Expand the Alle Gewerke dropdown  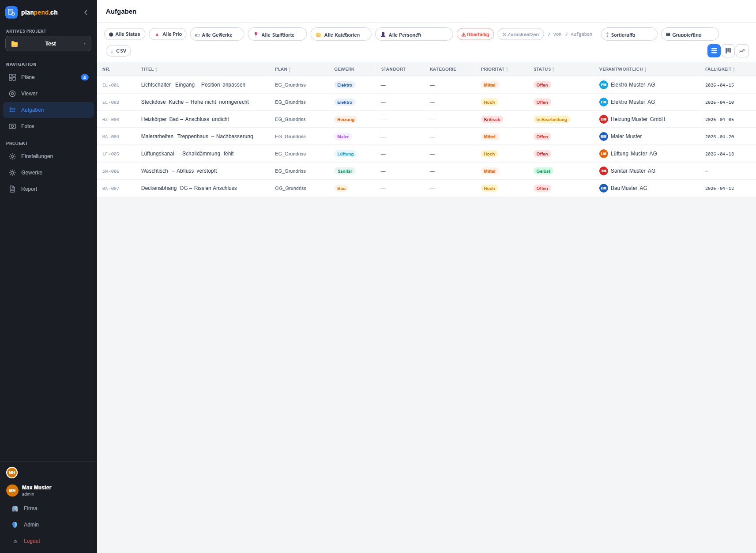pos(217,34)
